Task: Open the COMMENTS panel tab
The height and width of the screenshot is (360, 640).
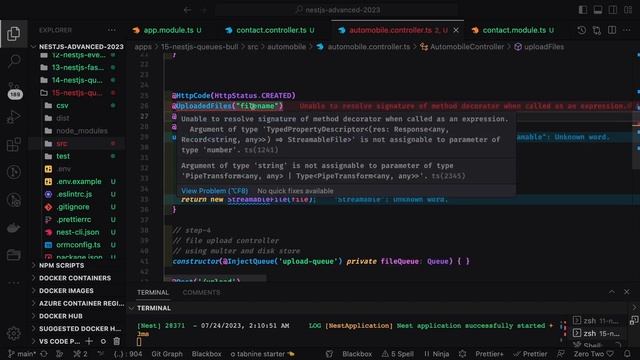Action: 201,292
